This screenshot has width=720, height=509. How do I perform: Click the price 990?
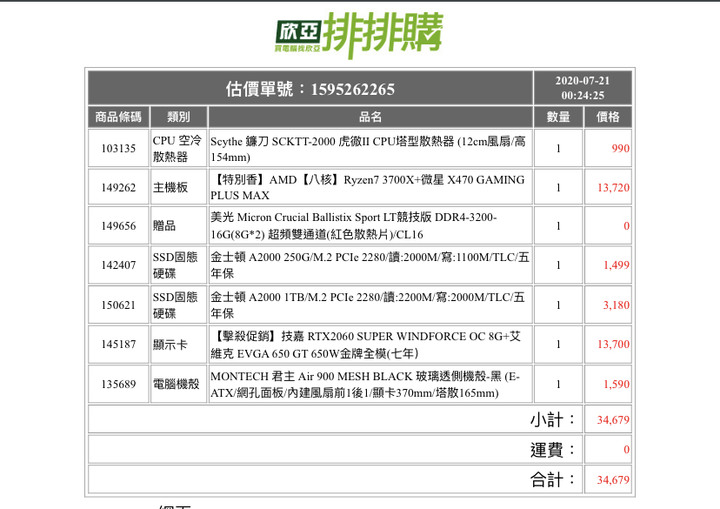[x=620, y=148]
